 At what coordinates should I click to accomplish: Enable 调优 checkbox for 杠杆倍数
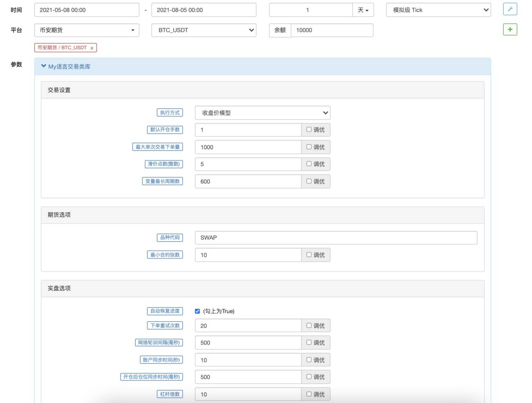309,394
